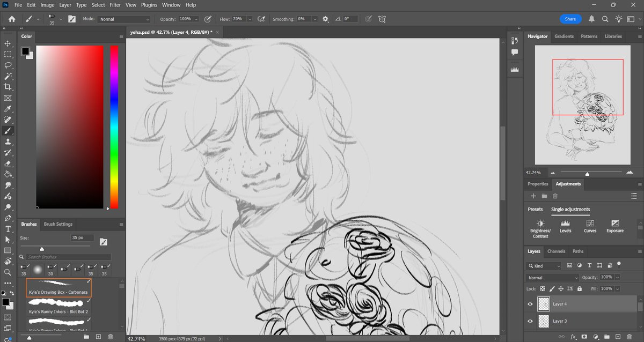Click the Home icon in options bar
This screenshot has height=342, width=644.
(12, 19)
